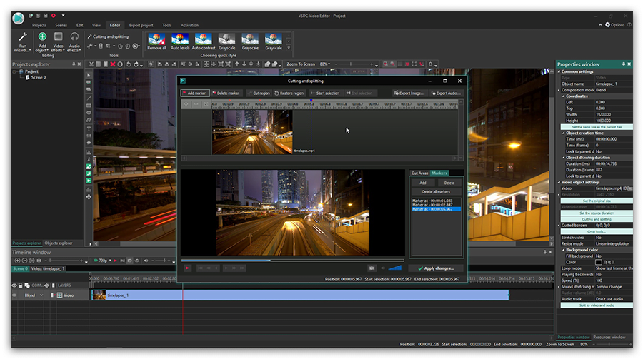The image size is (643, 364).
Task: Open the Blend mode dropdown on layer
Action: (41, 295)
